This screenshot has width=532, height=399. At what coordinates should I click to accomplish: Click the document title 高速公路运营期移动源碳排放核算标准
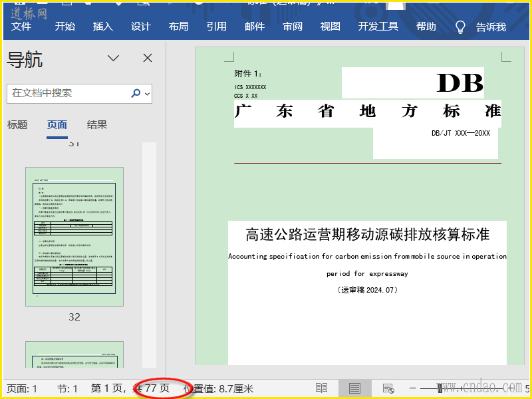pyautogui.click(x=368, y=235)
